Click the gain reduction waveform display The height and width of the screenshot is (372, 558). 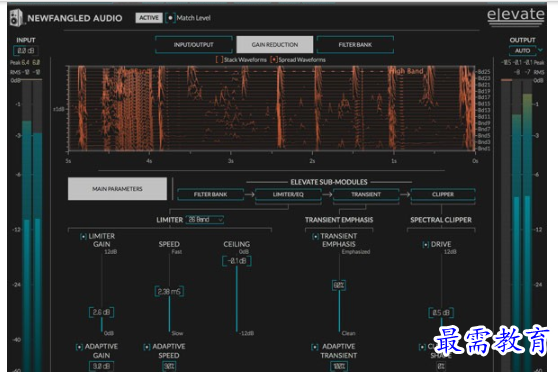(x=272, y=108)
